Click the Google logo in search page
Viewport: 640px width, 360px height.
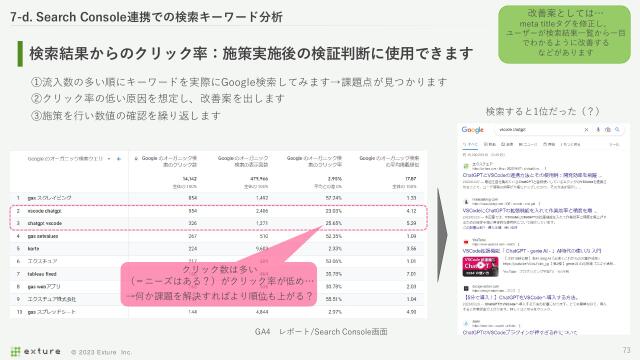tap(472, 130)
